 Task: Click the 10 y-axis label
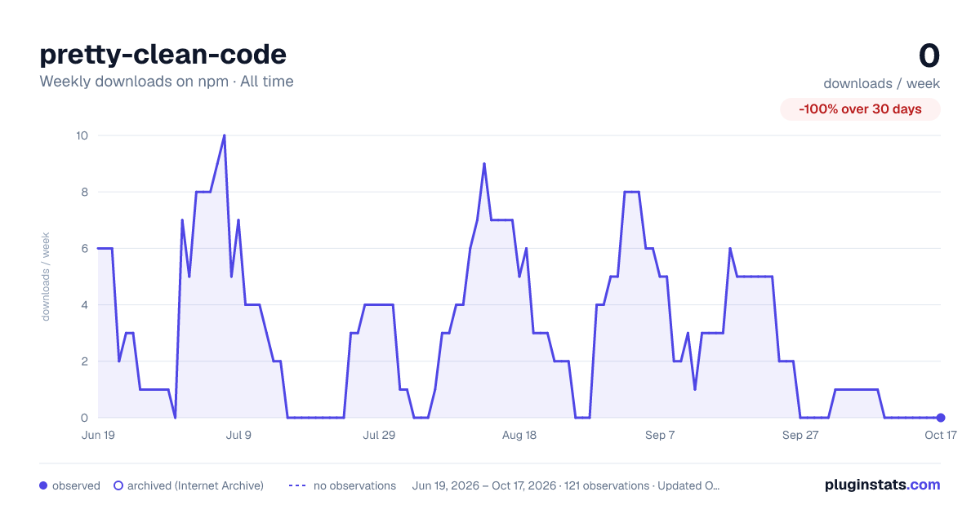point(82,135)
